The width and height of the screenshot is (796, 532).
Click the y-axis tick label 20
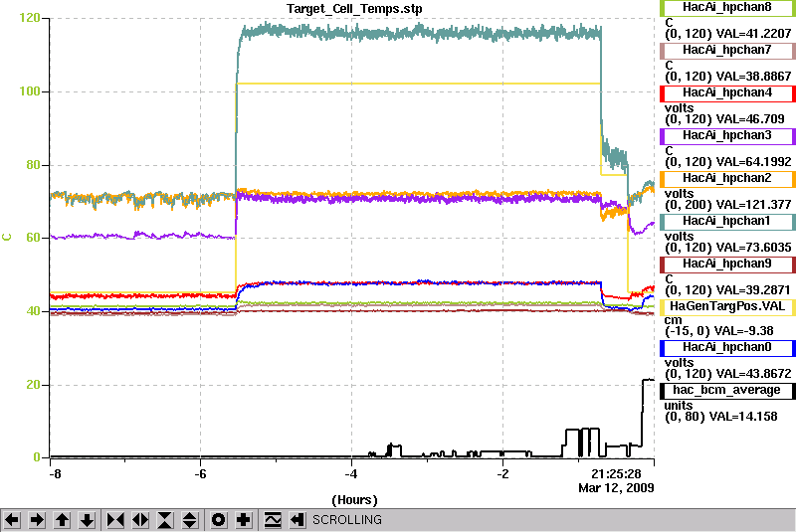(x=33, y=385)
